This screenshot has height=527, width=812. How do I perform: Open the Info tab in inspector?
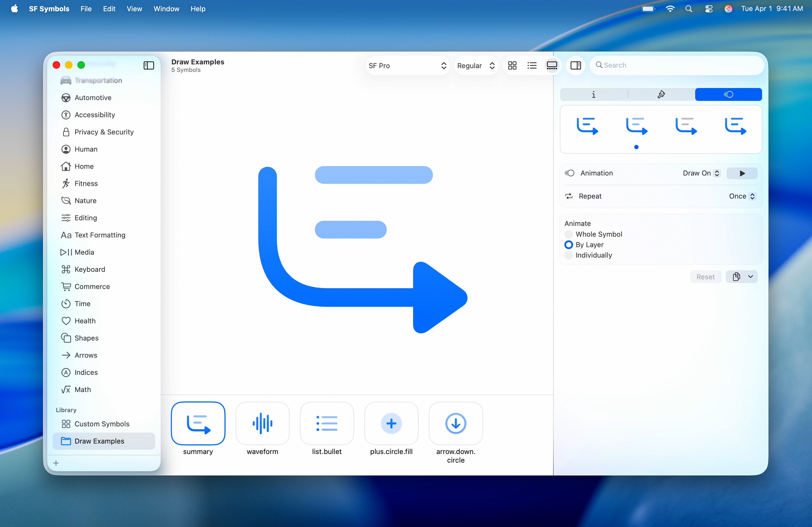[x=594, y=94]
